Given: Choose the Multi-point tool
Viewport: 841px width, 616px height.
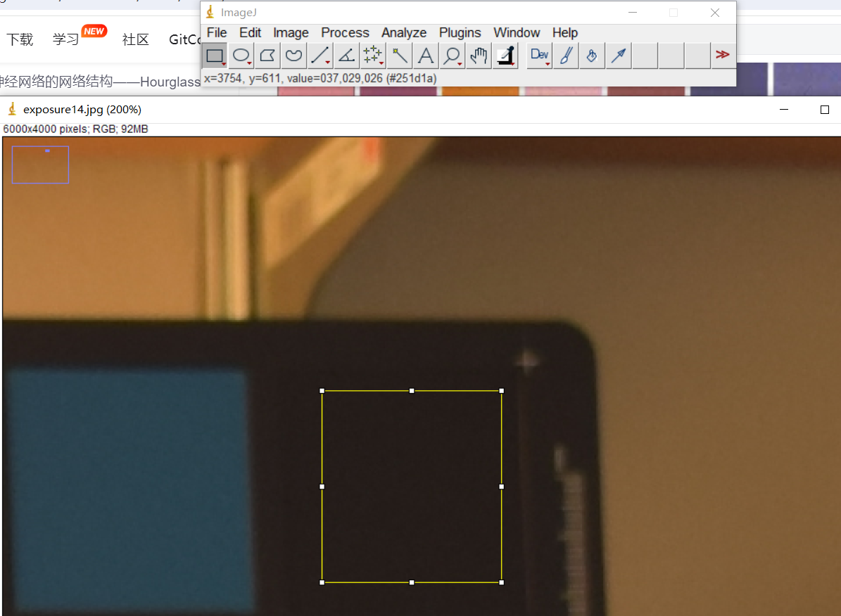Looking at the screenshot, I should pyautogui.click(x=372, y=56).
